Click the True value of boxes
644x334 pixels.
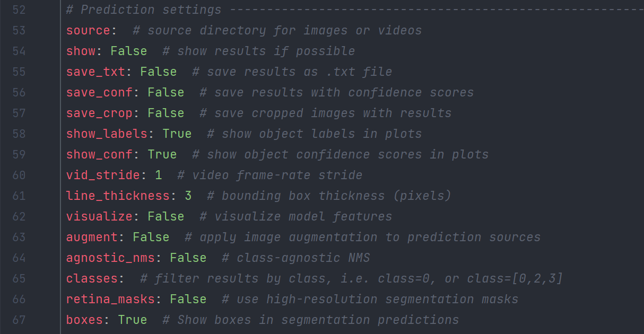click(x=133, y=320)
